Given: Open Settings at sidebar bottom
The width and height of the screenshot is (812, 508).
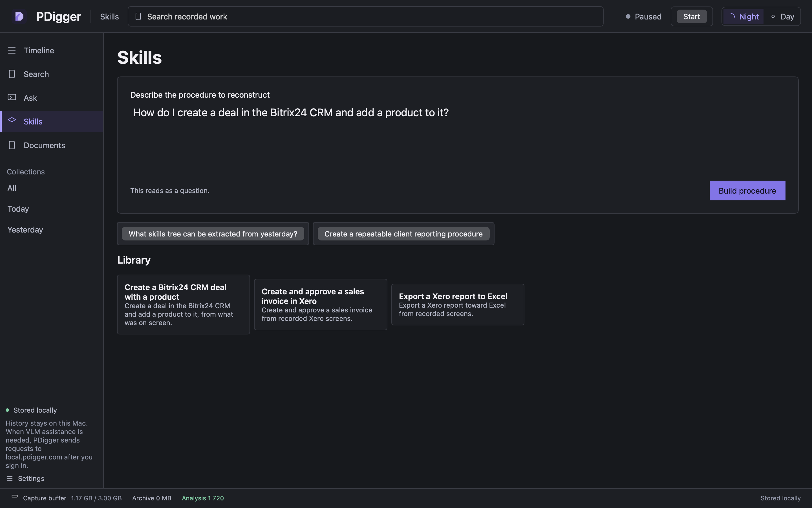Looking at the screenshot, I should pyautogui.click(x=31, y=478).
